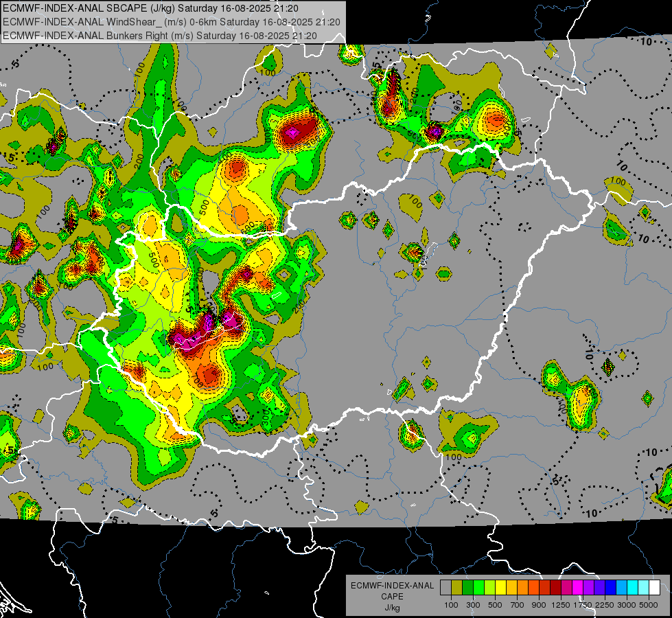Click the pure blue legend swatch after 2250
The image size is (672, 618).
[x=611, y=588]
